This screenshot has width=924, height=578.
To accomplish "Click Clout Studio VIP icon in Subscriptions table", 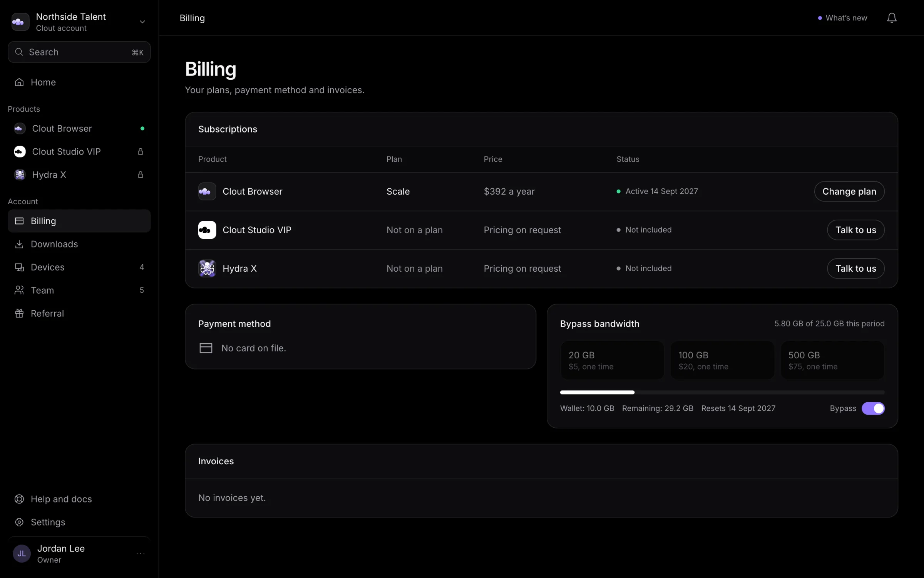I will pyautogui.click(x=207, y=230).
